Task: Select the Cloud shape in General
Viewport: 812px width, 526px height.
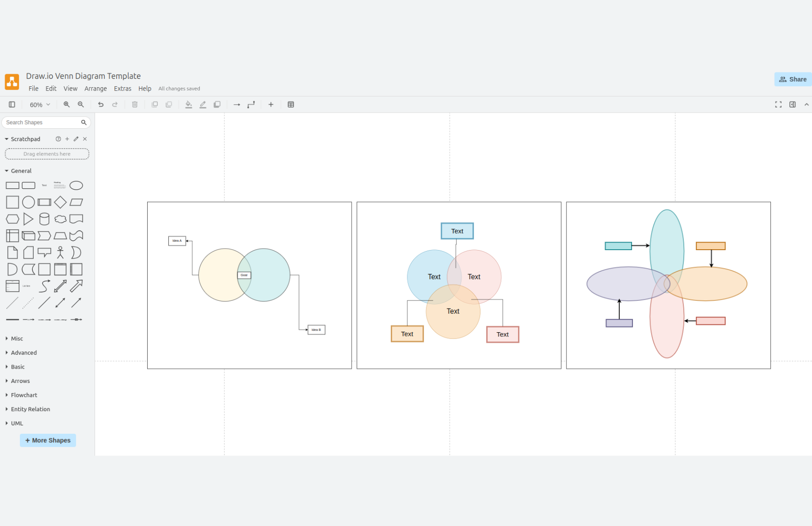Action: pyautogui.click(x=60, y=219)
